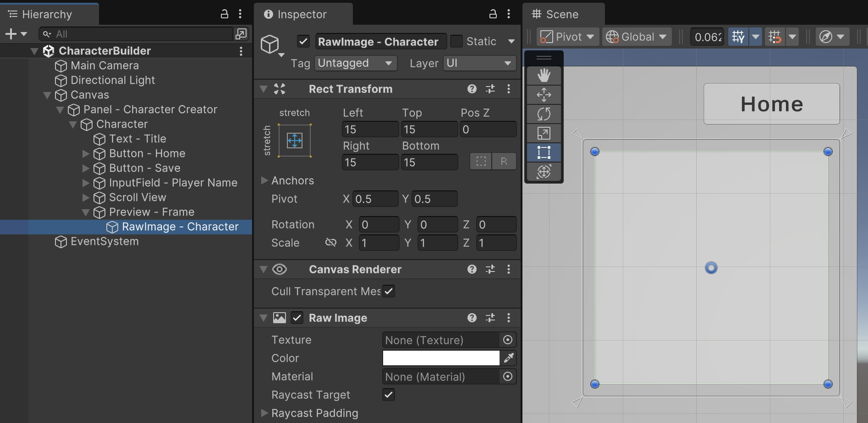868x423 pixels.
Task: Select the Move tool
Action: pos(544,95)
